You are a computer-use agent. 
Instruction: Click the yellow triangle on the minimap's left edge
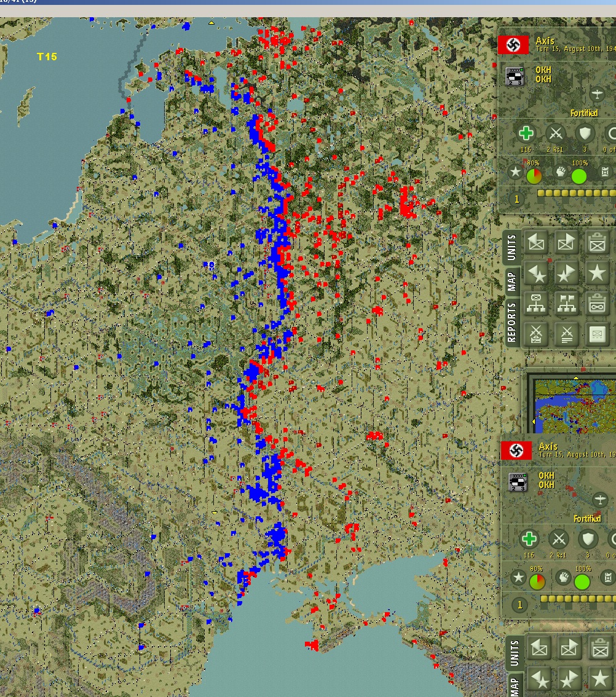coord(533,421)
